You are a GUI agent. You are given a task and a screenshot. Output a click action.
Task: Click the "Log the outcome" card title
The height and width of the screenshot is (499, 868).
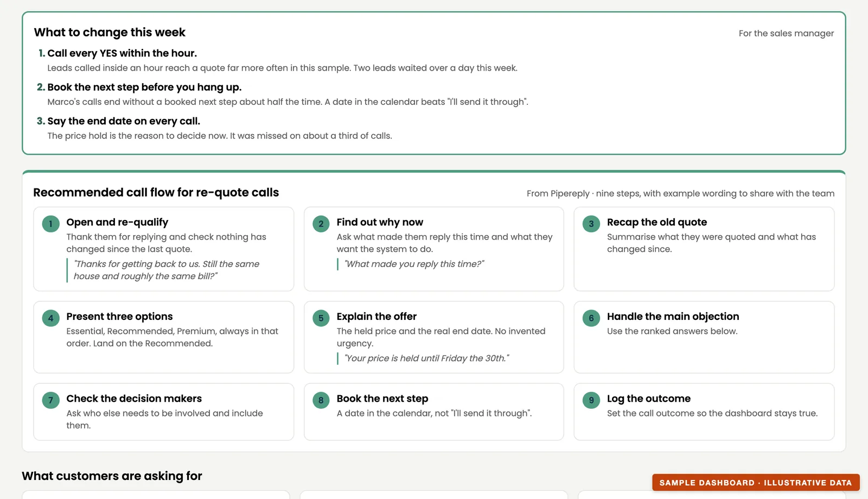point(649,399)
